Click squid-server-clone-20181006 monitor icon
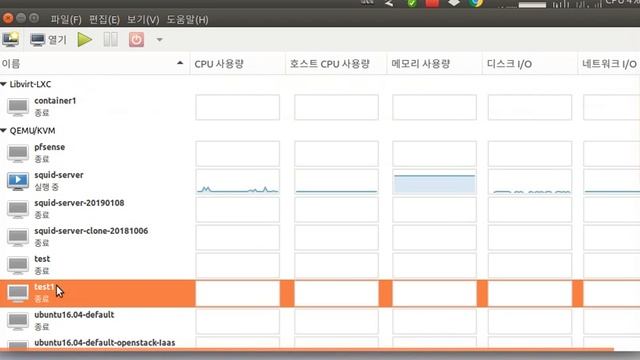Image resolution: width=640 pixels, height=360 pixels. click(x=18, y=238)
